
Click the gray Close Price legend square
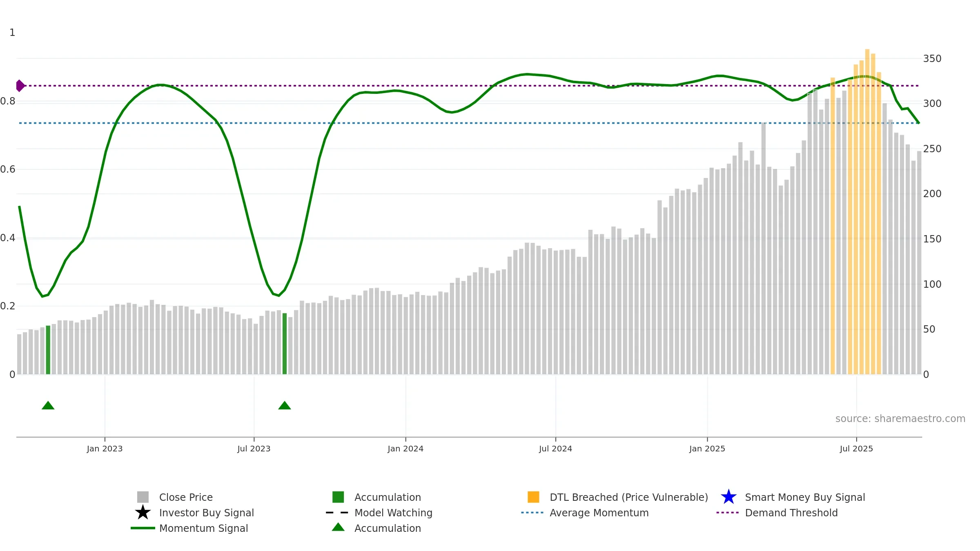(143, 497)
